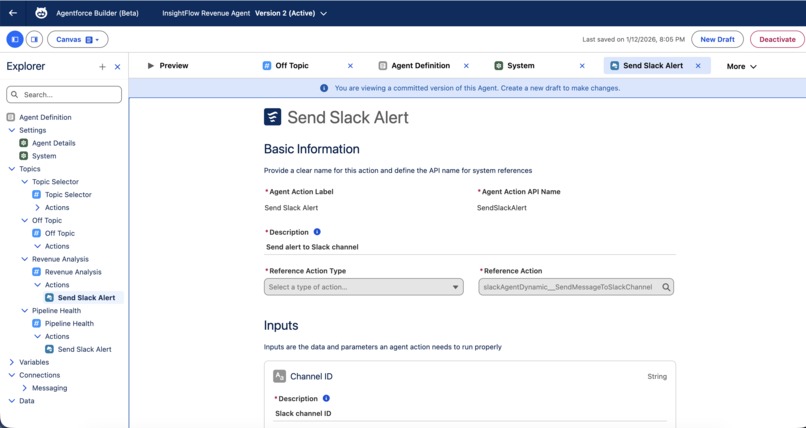Viewport: 806px width, 428px height.
Task: Collapse the Off Topic group chevron
Action: click(x=25, y=220)
